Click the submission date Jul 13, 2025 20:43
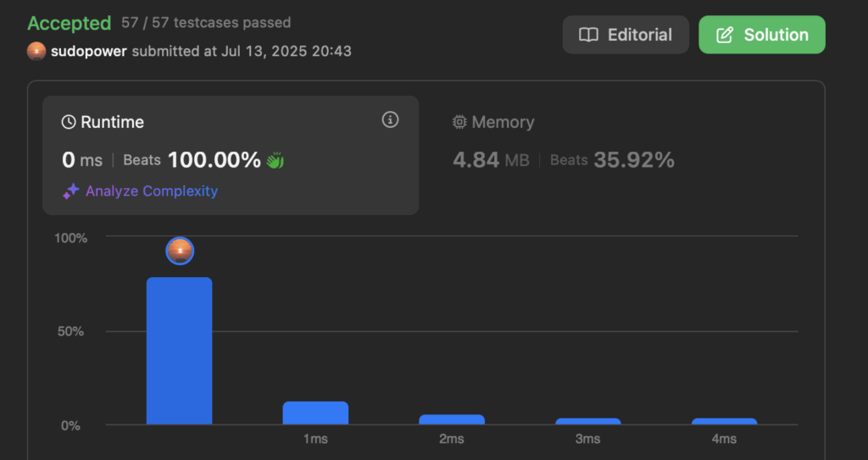The width and height of the screenshot is (868, 460). pos(287,52)
